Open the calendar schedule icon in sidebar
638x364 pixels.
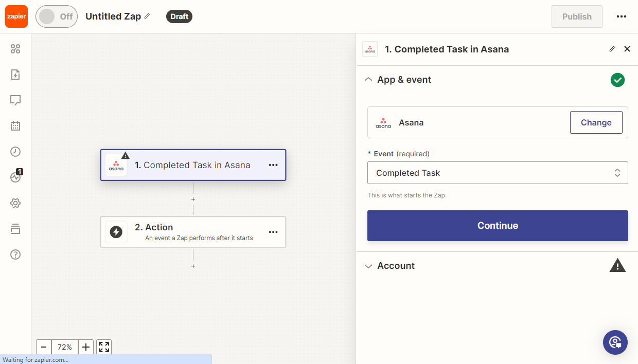coord(15,126)
